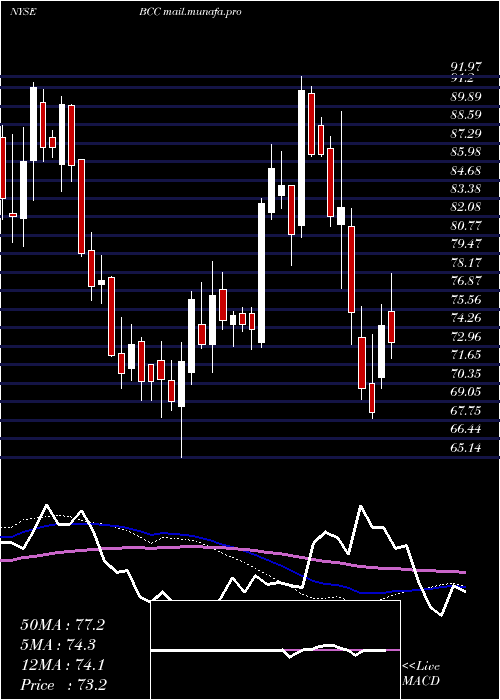Click inside the MACD inset chart box
Image resolution: width=500 pixels, height=700 pixels.
(275, 650)
